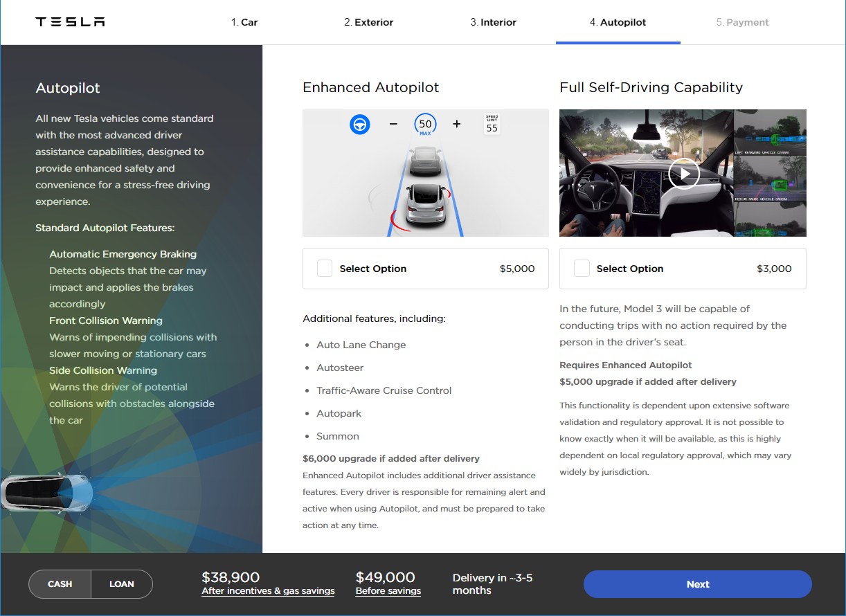
Task: Click the Enhanced Autopilot illustration image
Action: pos(426,173)
